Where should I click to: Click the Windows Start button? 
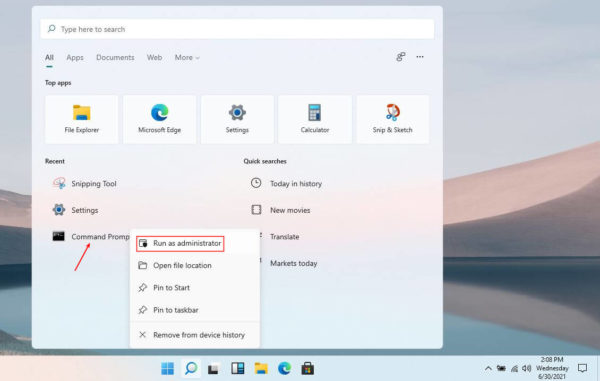(168, 368)
